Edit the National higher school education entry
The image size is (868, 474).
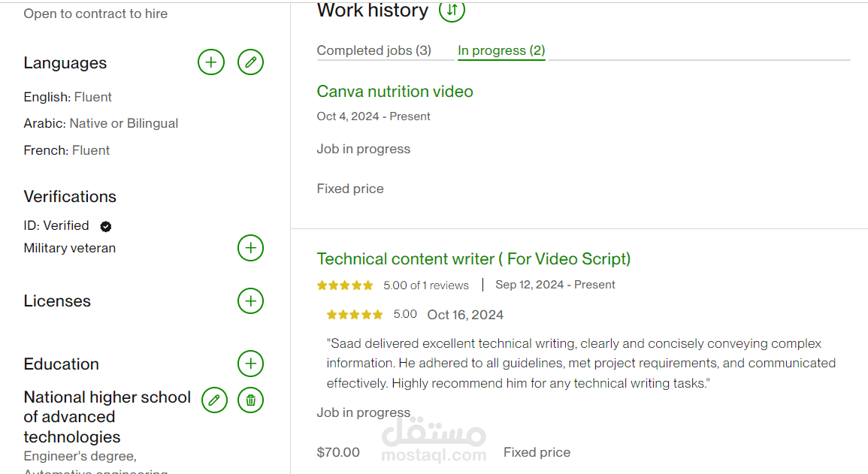coord(214,400)
